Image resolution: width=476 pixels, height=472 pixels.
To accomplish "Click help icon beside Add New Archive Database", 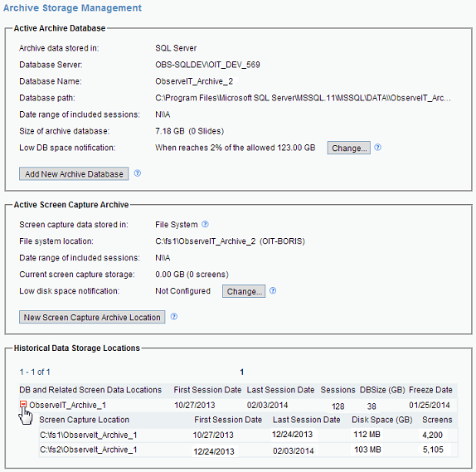I will click(138, 173).
